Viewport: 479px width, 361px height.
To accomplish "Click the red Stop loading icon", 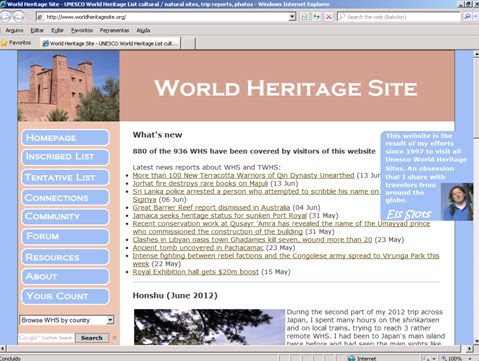I will [x=329, y=17].
